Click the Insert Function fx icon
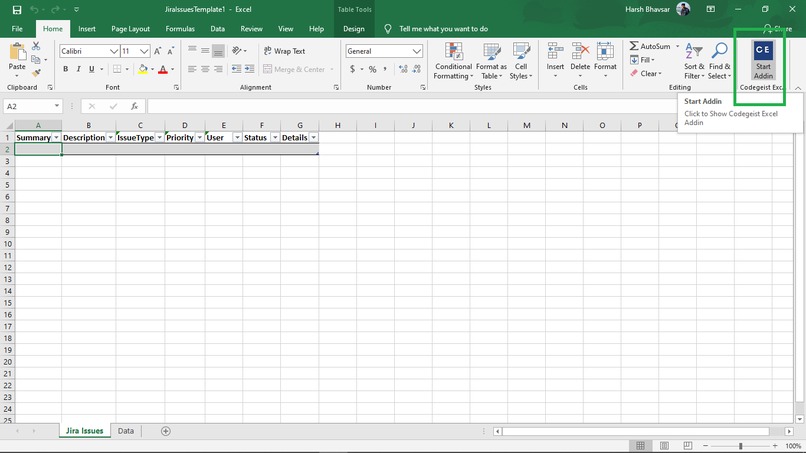806x453 pixels. (x=134, y=106)
